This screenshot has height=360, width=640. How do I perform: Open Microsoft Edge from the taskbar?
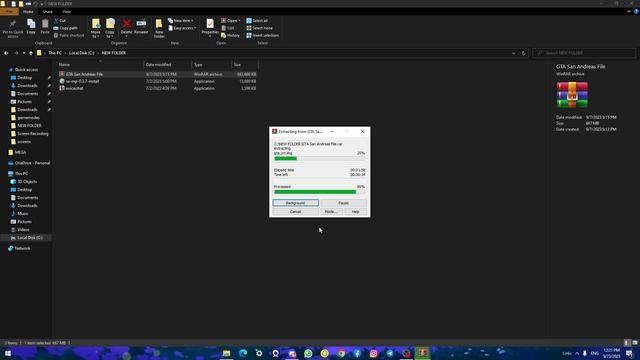pos(243,353)
